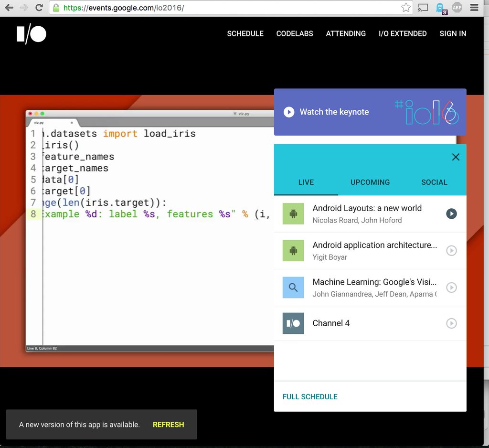Screen dimensions: 489x448
Task: Click the Android icon for application architecture session
Action: pyautogui.click(x=293, y=251)
